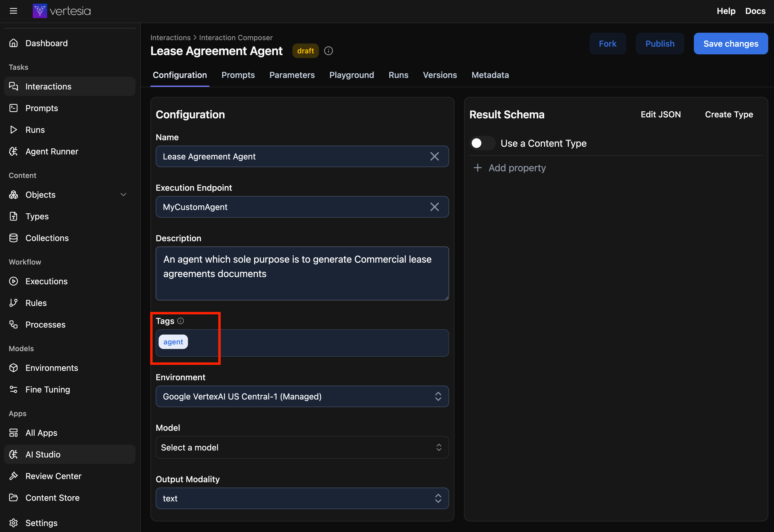Toggle Use a Content Type switch
The width and height of the screenshot is (774, 532).
(x=482, y=143)
